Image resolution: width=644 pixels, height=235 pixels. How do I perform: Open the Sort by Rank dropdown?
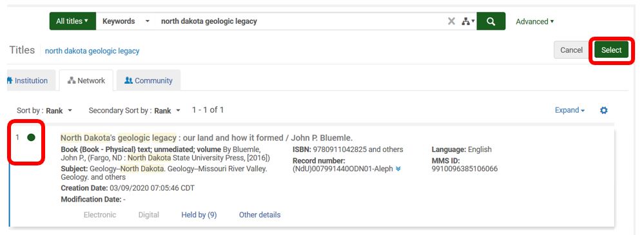(58, 110)
